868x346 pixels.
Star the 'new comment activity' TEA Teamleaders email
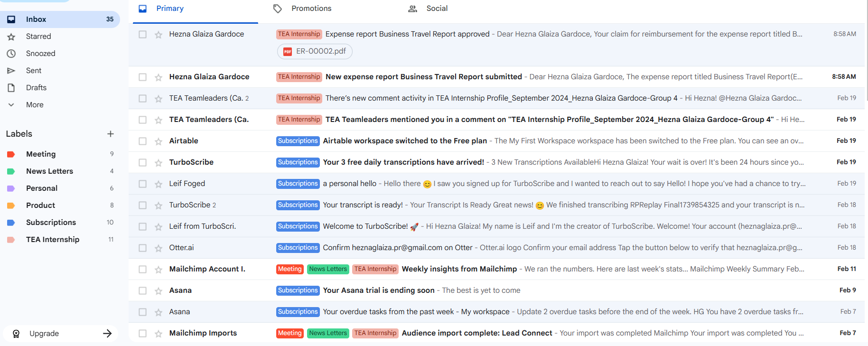tap(159, 99)
